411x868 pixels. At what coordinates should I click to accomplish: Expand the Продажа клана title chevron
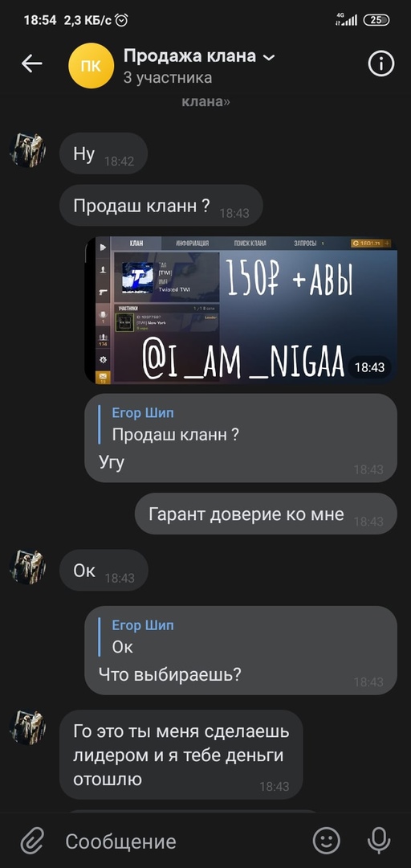pos(269,57)
